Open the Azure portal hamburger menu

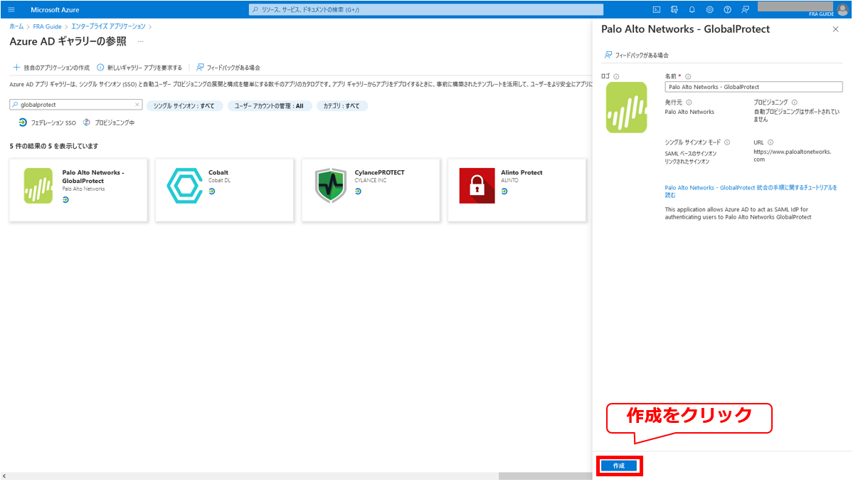(x=11, y=9)
